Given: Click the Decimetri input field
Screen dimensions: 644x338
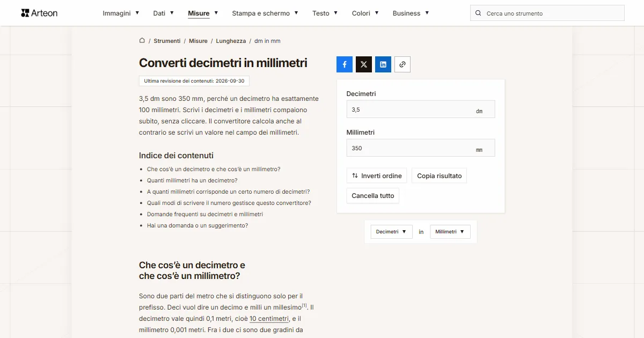Looking at the screenshot, I should (421, 109).
